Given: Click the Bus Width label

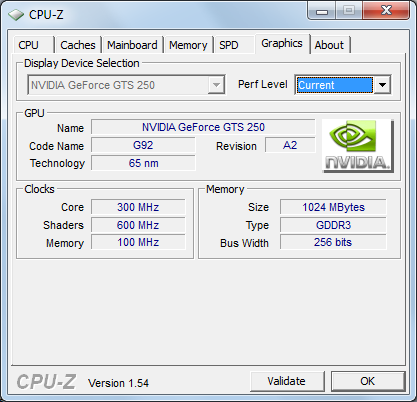Looking at the screenshot, I should pyautogui.click(x=244, y=243).
